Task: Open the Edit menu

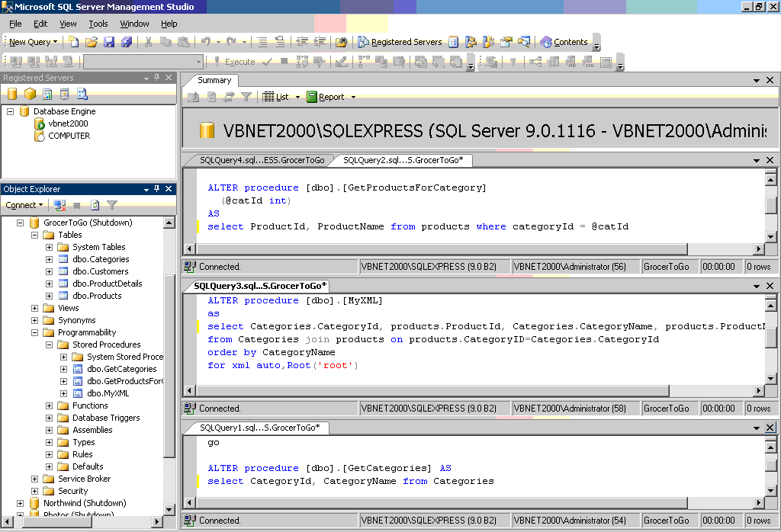Action: point(40,24)
